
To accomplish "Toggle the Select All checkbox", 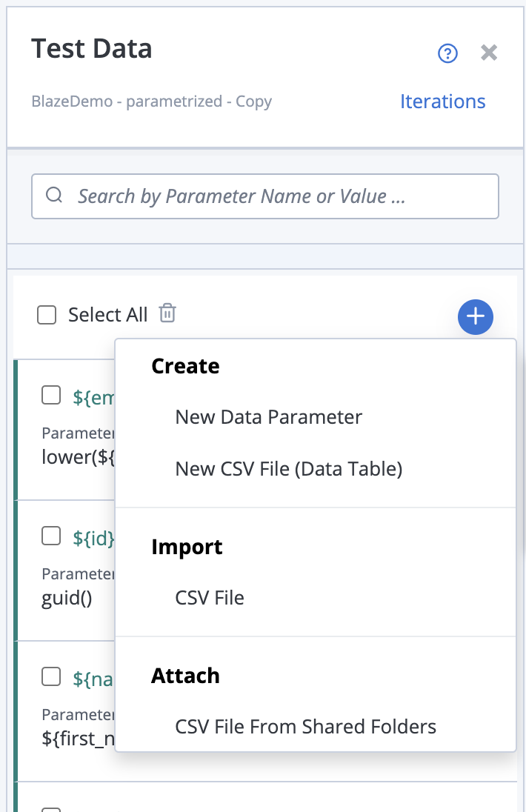I will pyautogui.click(x=47, y=316).
